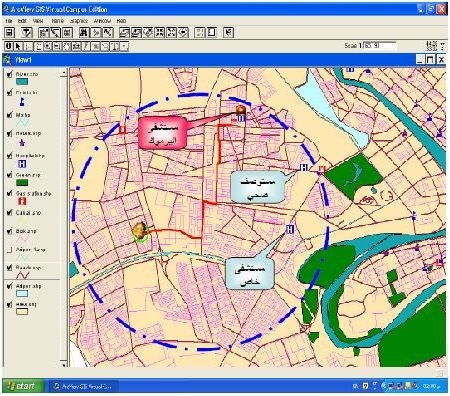Click the Find (binoculars) button

click(84, 32)
